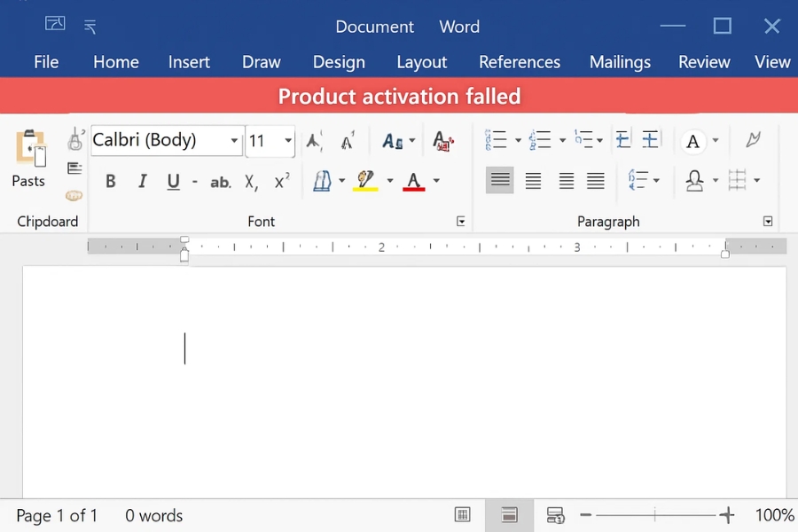Click the Paste clipboard icon
798x532 pixels.
30,148
